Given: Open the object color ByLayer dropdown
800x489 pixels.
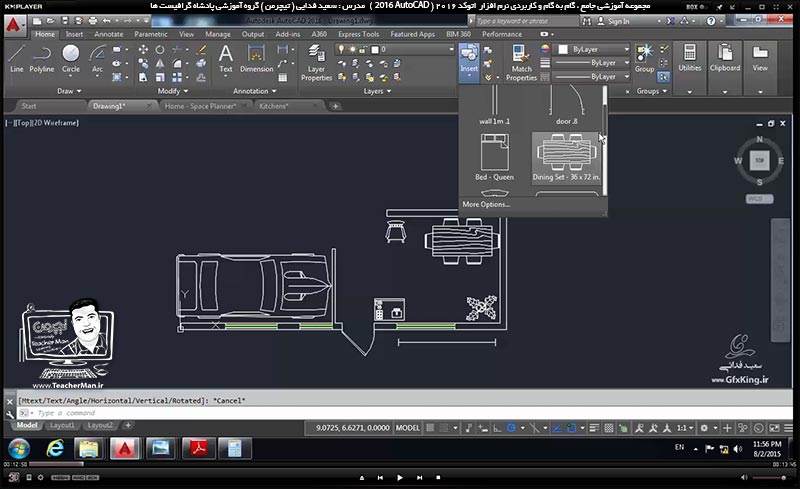Looking at the screenshot, I should [x=592, y=49].
